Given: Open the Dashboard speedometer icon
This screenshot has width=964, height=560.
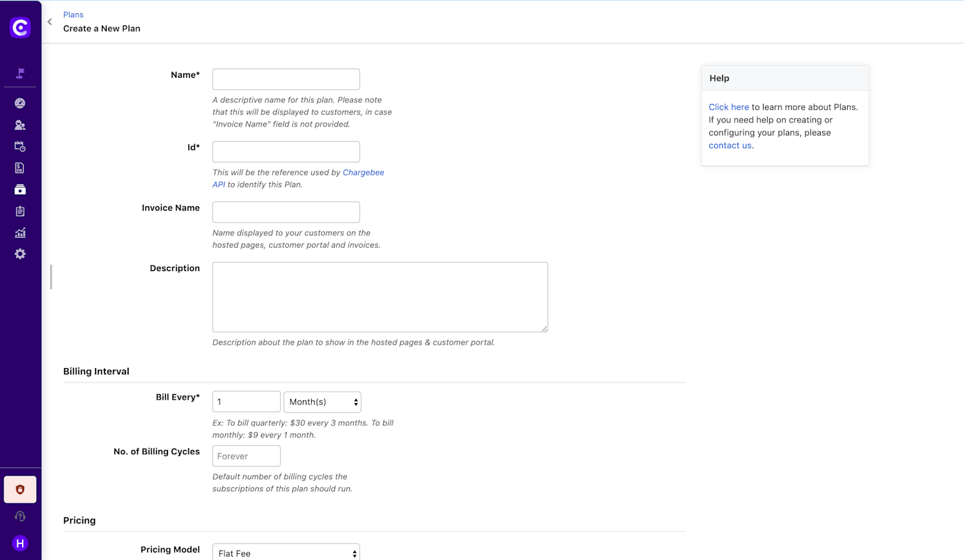Looking at the screenshot, I should click(20, 103).
